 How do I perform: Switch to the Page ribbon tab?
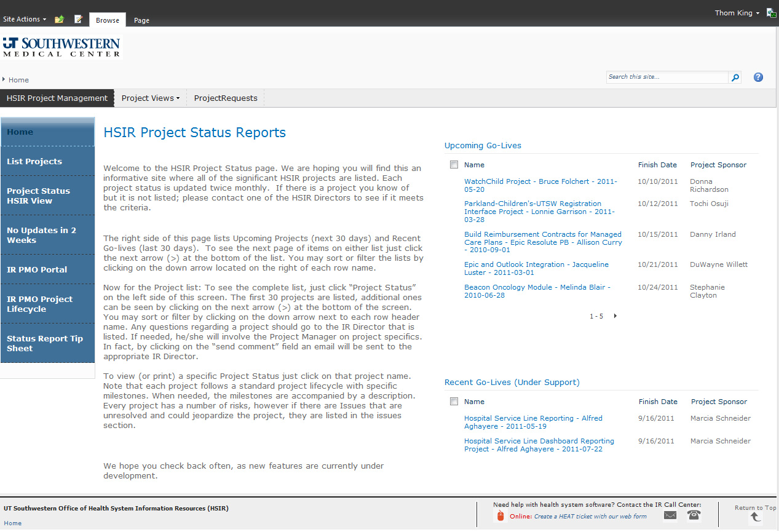141,20
